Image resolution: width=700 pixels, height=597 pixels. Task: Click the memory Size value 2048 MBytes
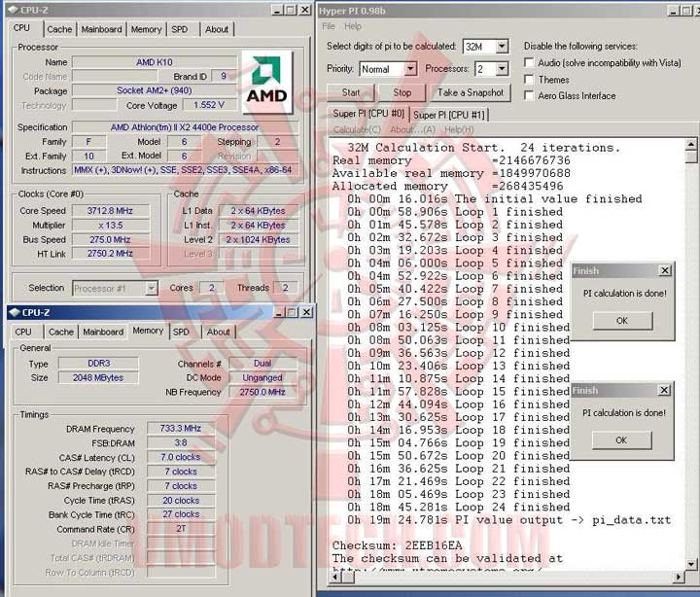98,378
